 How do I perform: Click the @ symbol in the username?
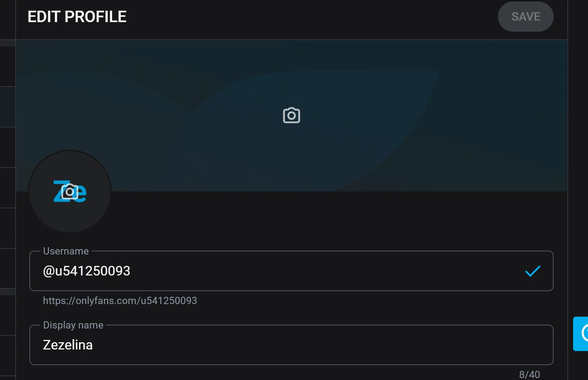48,271
